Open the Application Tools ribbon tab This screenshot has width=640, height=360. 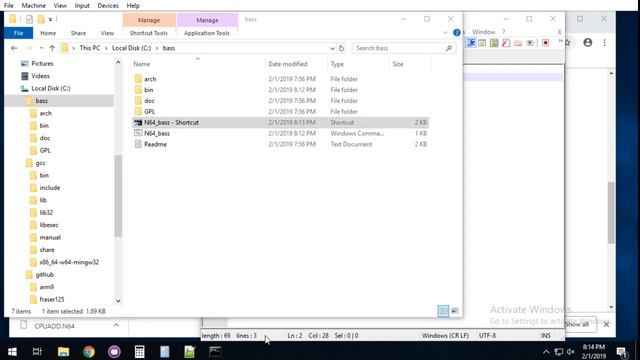click(207, 33)
